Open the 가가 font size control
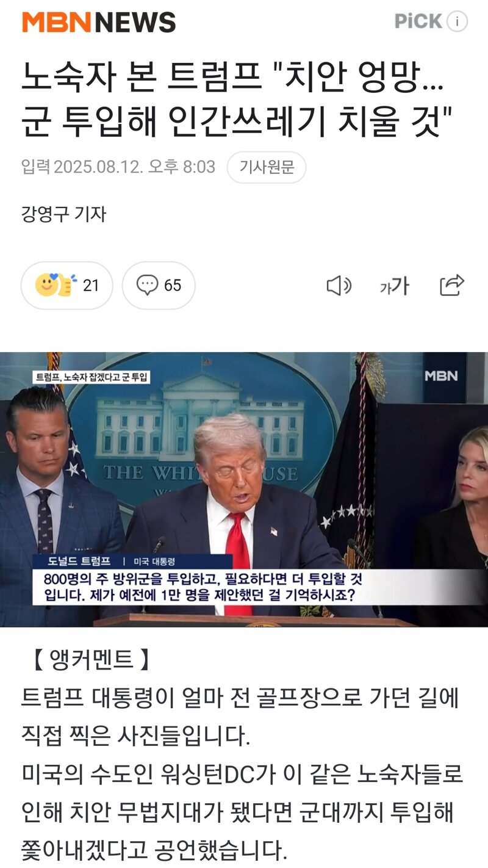 coord(394,286)
